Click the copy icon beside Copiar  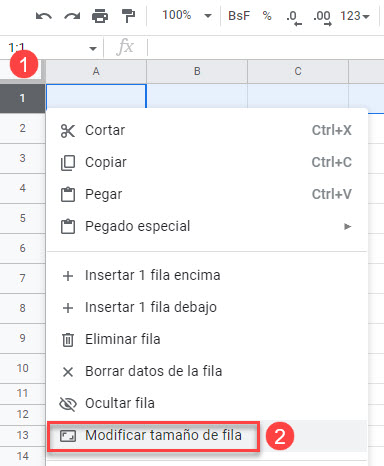tap(68, 163)
